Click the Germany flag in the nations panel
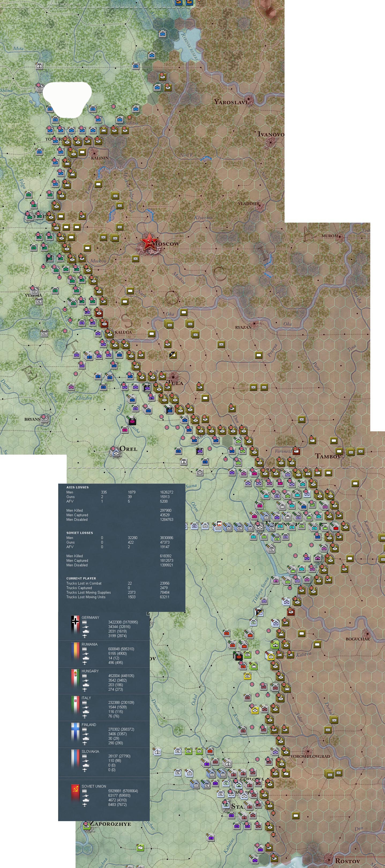385x868 pixels. coord(75,625)
